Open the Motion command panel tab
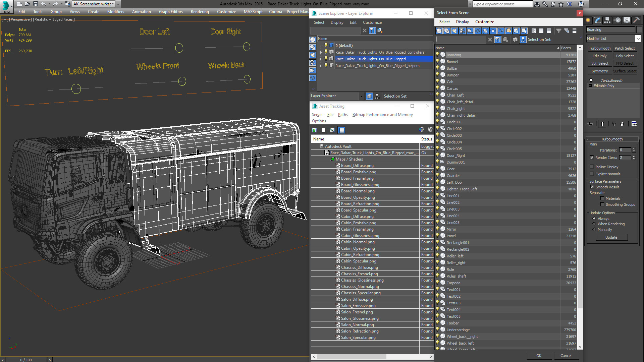 (618, 20)
